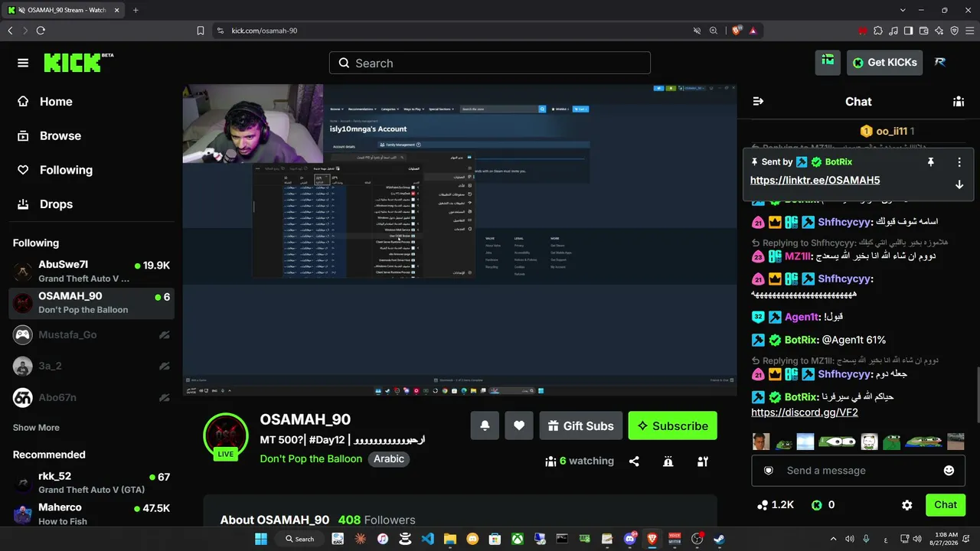980x551 pixels.
Task: Bookmark this page in the address bar
Action: point(201,31)
